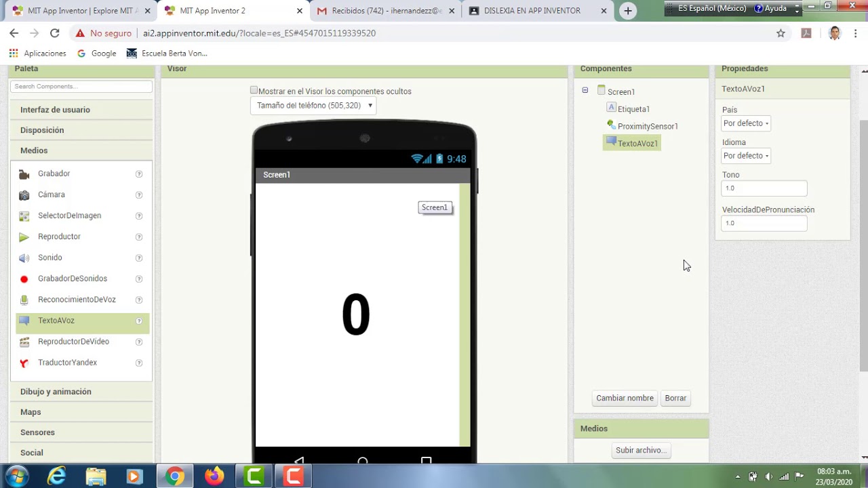Viewport: 868px width, 488px height.
Task: Open the volume icon in system tray
Action: [x=768, y=476]
